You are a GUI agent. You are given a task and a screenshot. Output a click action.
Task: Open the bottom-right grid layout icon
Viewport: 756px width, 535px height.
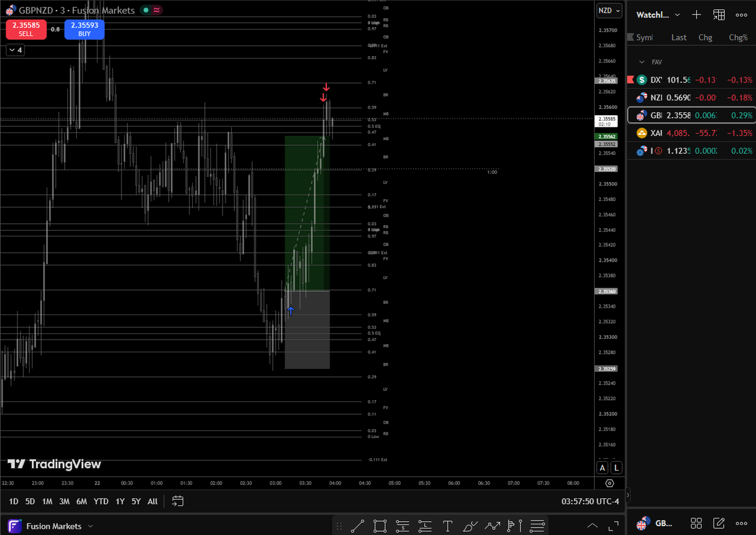point(696,523)
